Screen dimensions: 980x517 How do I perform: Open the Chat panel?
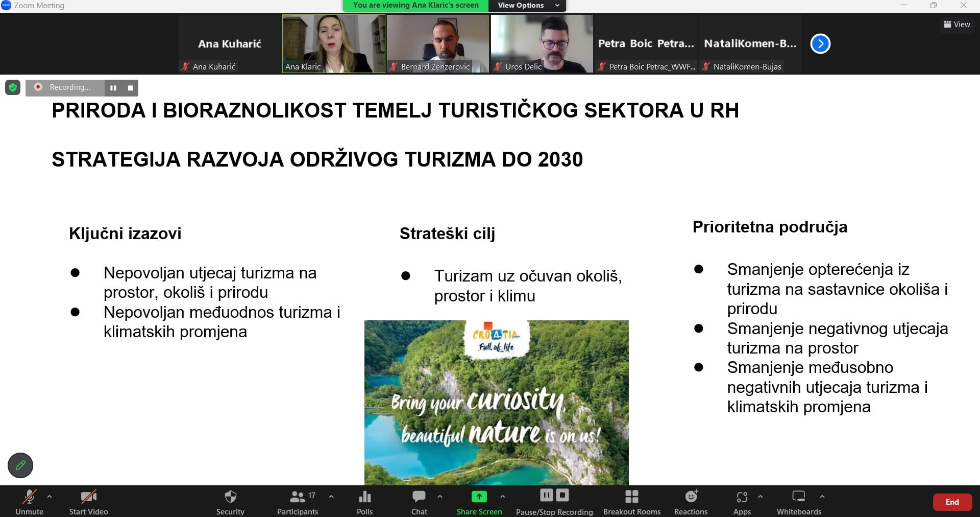coord(419,502)
